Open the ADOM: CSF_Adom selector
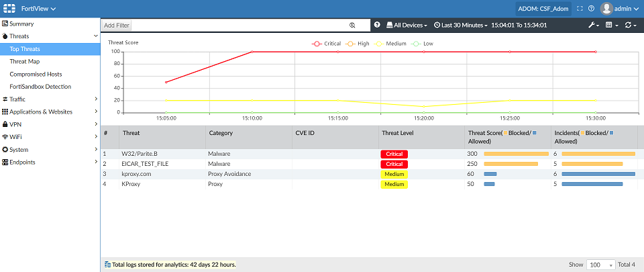The width and height of the screenshot is (644, 272). [x=543, y=9]
